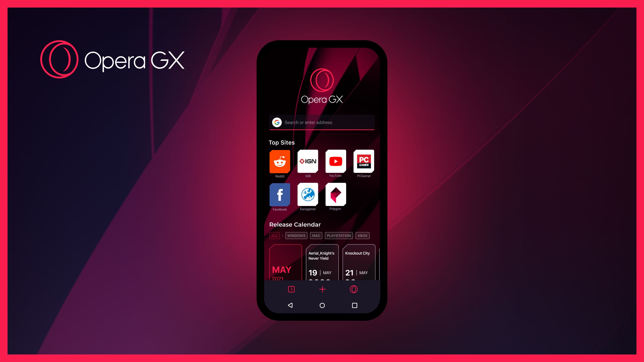Tap the new tab plus button

click(x=322, y=289)
